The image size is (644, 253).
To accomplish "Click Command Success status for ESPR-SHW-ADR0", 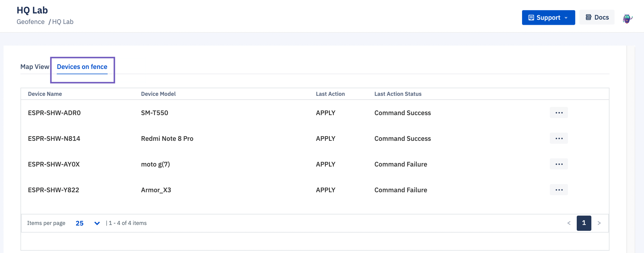I will tap(402, 113).
